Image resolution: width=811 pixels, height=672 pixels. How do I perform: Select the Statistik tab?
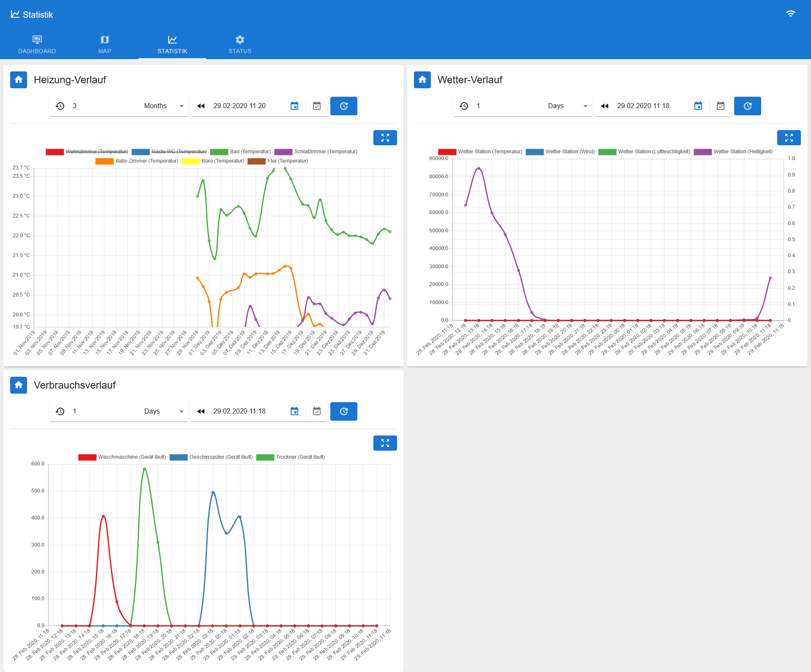coord(172,44)
